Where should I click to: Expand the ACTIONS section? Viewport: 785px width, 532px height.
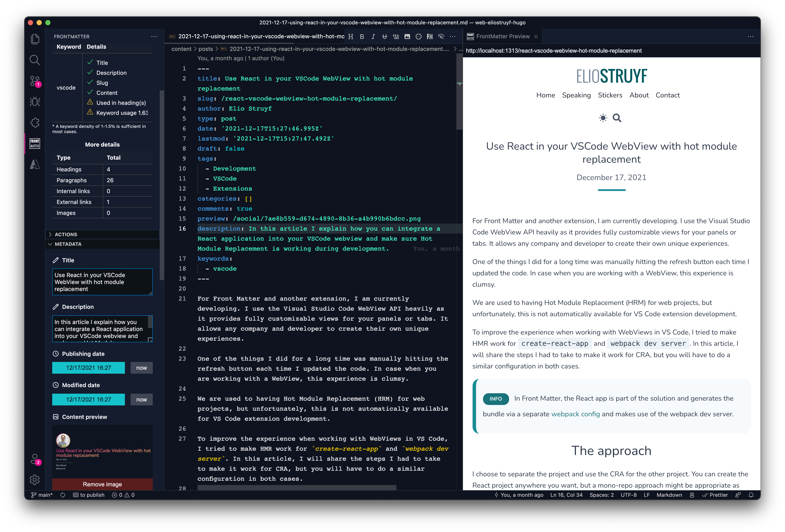click(x=102, y=234)
